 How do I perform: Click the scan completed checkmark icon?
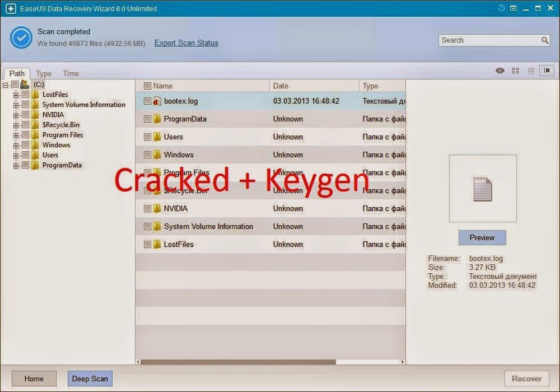[21, 38]
